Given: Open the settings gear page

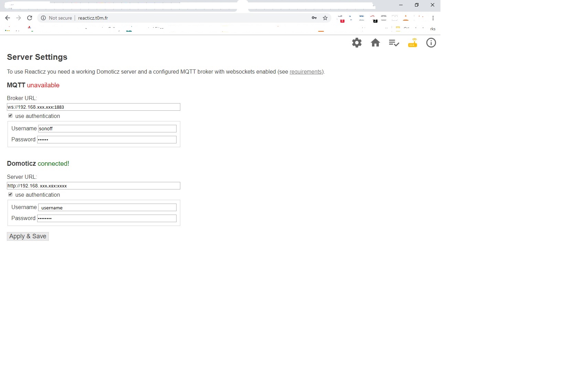Looking at the screenshot, I should tap(357, 43).
